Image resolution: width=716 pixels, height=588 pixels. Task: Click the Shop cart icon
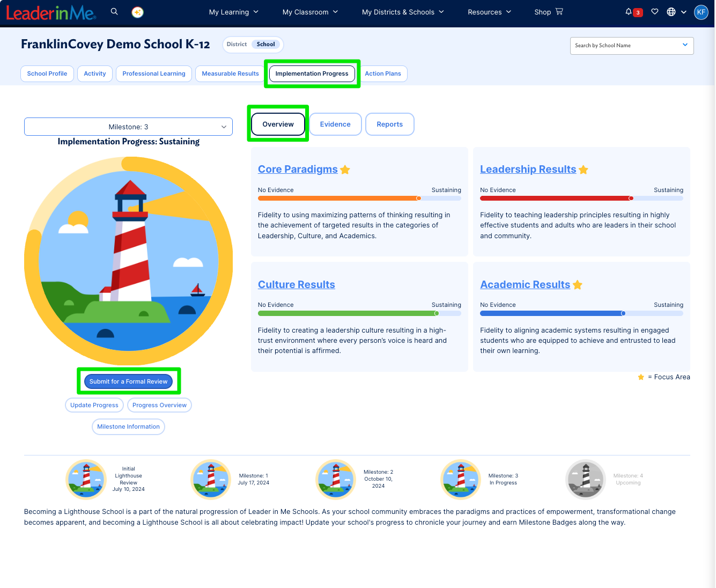[559, 11]
